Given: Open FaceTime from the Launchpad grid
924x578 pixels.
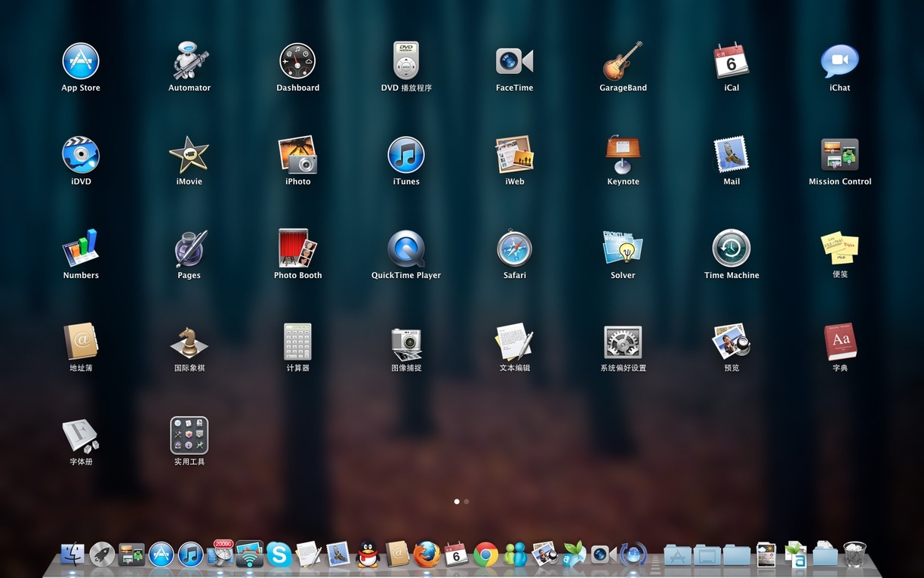Looking at the screenshot, I should click(x=514, y=61).
